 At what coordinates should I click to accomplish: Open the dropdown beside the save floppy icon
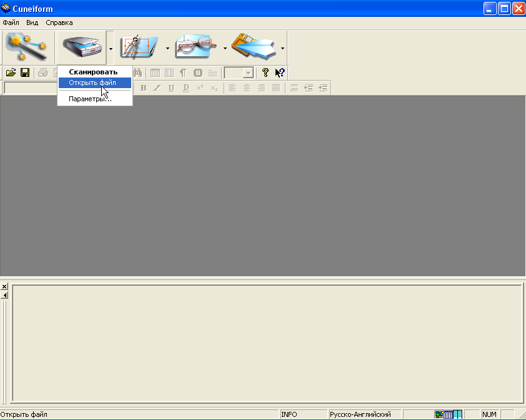(282, 47)
